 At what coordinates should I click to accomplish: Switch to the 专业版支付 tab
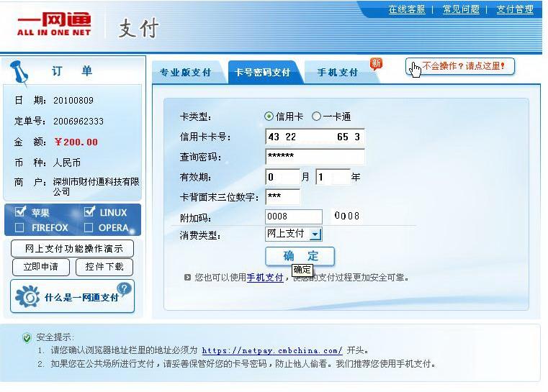point(185,73)
